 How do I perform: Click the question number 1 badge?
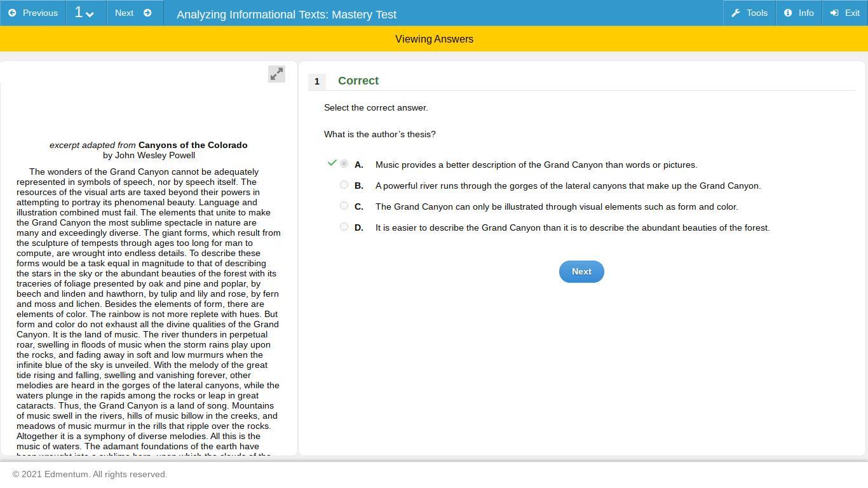point(316,81)
